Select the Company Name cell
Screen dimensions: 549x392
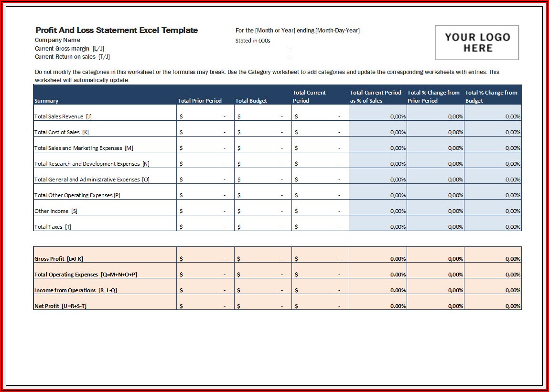[x=57, y=40]
